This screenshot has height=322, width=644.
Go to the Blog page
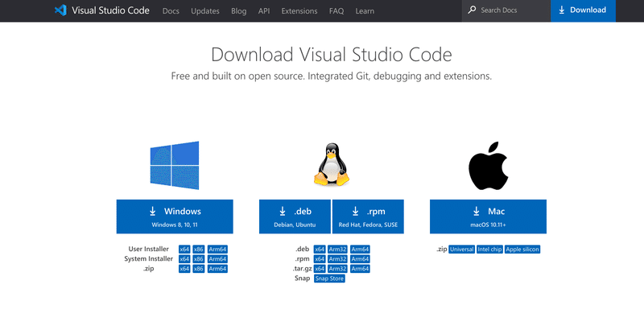coord(238,11)
